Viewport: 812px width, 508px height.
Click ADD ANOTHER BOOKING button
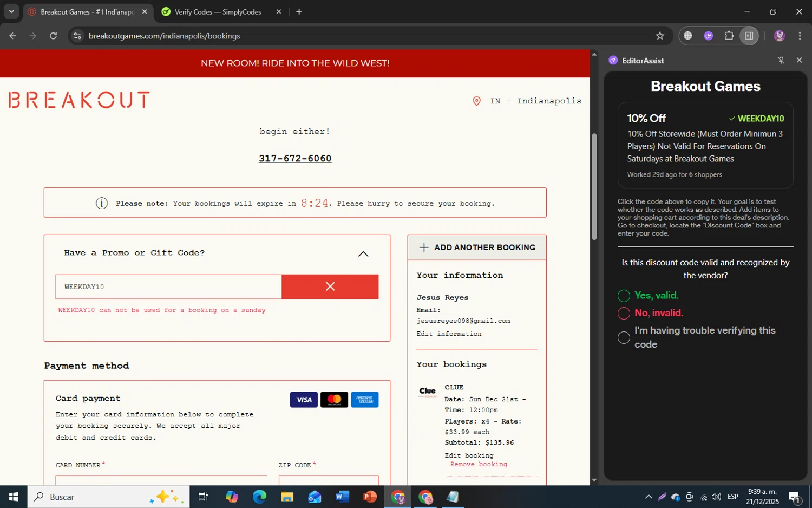coord(477,248)
